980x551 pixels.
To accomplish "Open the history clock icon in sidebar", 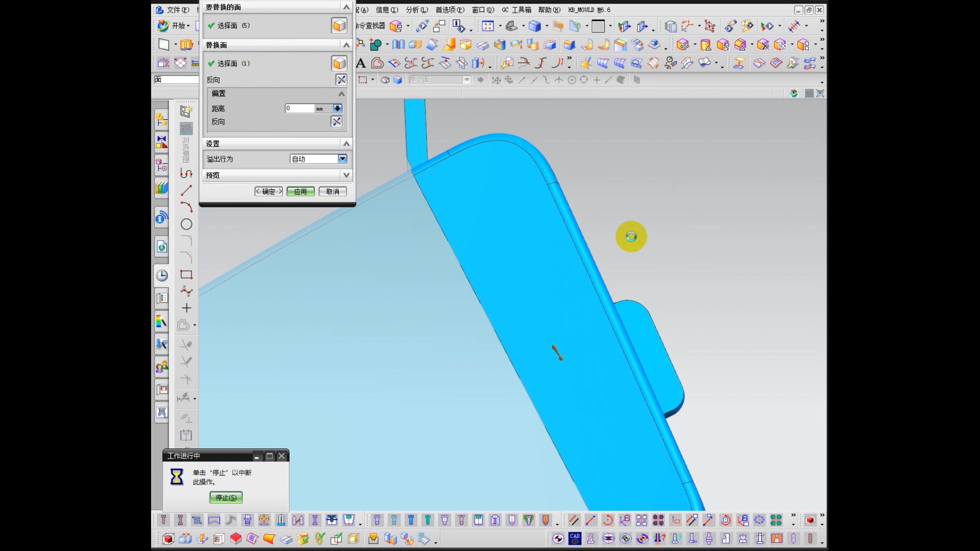I will tap(162, 275).
